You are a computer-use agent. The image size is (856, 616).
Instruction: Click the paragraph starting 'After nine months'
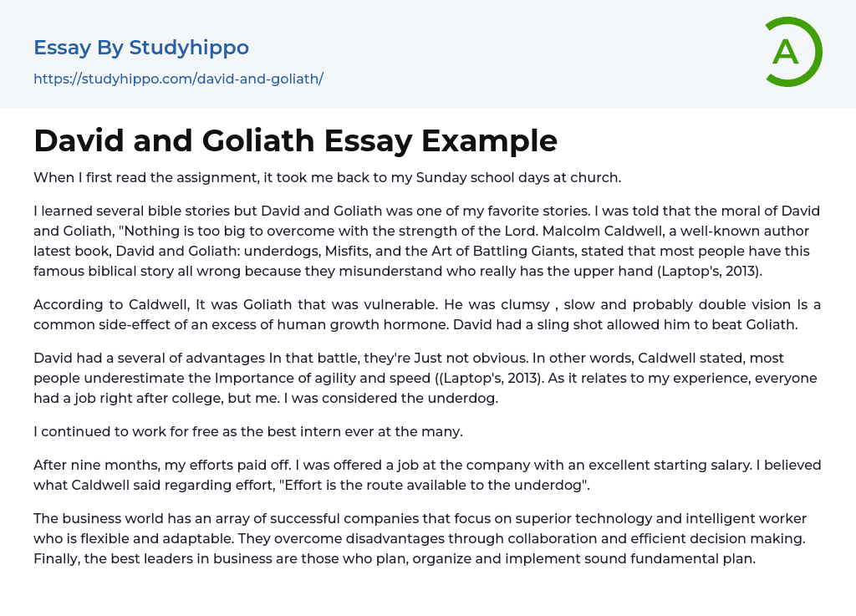(426, 475)
